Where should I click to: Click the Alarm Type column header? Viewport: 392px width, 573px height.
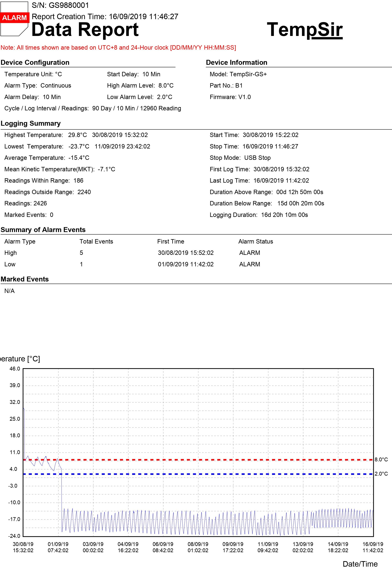click(x=20, y=241)
